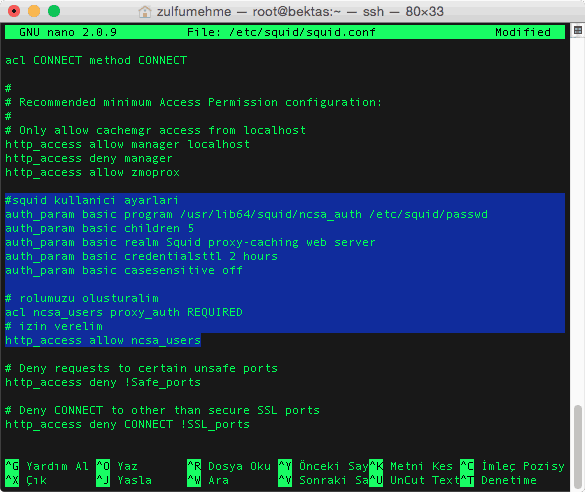
Task: Click the ^G Yardım Al shortcut
Action: 47,466
